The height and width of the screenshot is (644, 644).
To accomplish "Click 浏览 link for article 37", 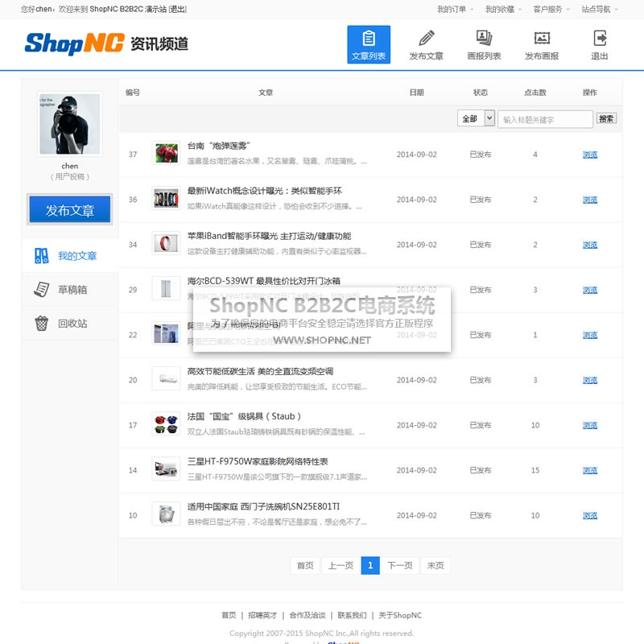I will click(x=590, y=155).
